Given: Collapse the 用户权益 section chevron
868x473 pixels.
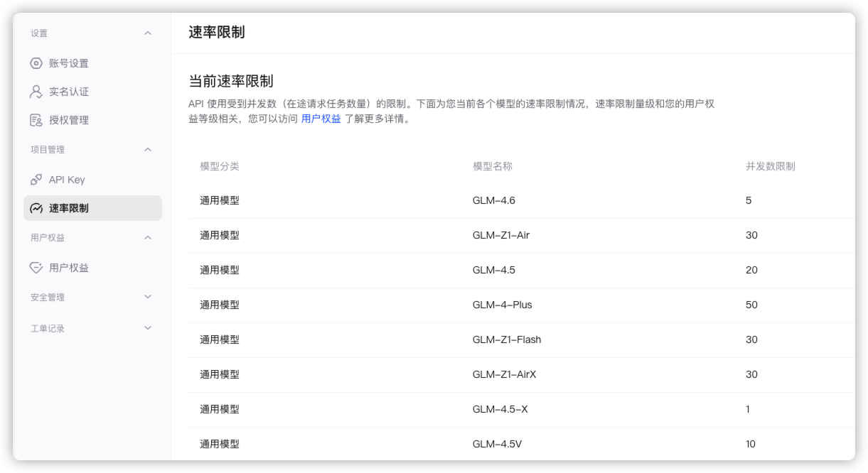Looking at the screenshot, I should pos(148,238).
